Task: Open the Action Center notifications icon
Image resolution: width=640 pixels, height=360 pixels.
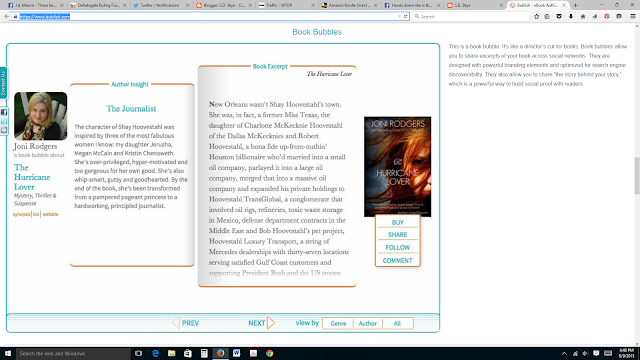Action: point(596,353)
